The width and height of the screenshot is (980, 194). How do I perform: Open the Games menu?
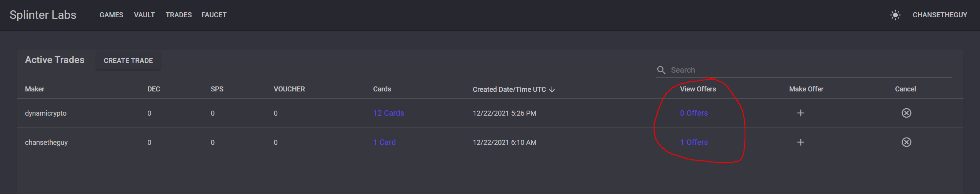(111, 15)
